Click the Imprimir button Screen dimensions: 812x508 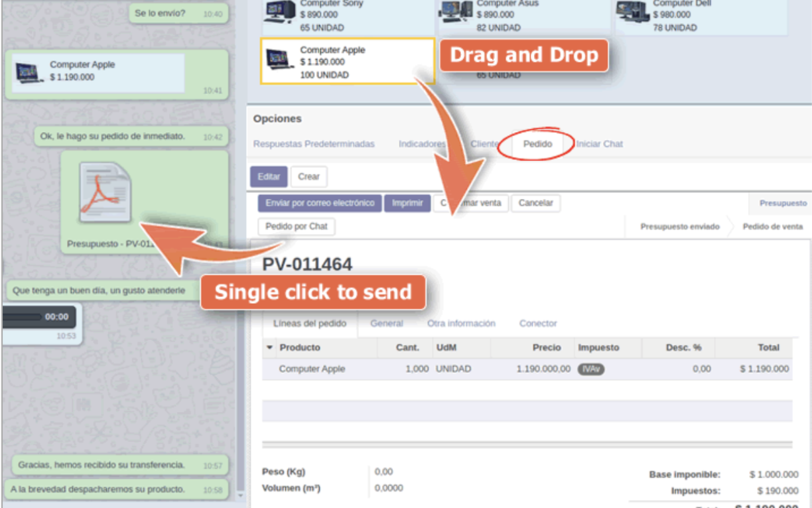(x=407, y=203)
